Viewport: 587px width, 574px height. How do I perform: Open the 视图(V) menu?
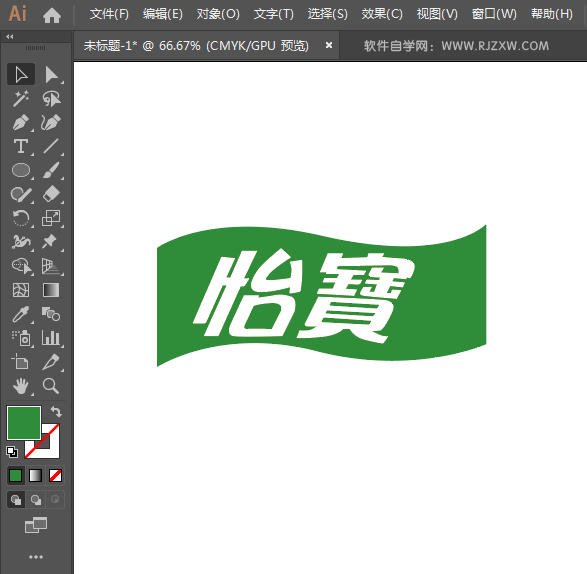coord(437,14)
